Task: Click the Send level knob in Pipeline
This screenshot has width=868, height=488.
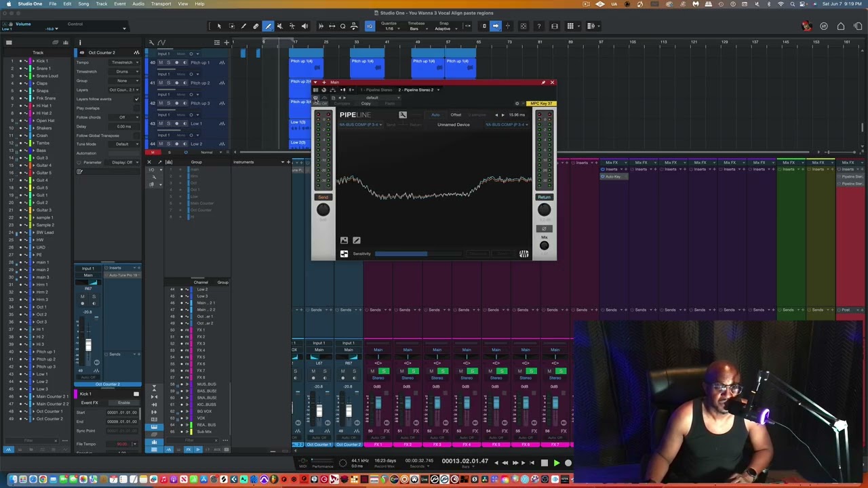Action: point(323,210)
